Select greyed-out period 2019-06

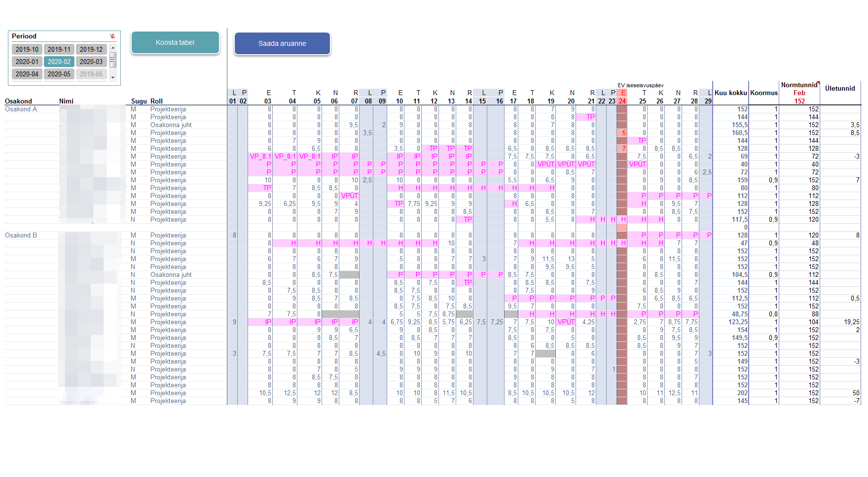[91, 74]
